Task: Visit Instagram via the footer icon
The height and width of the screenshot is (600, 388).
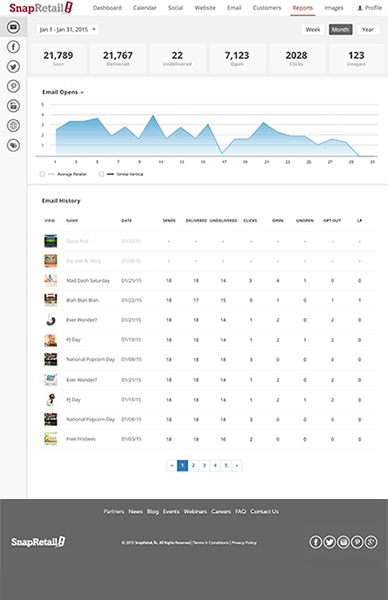Action: click(x=343, y=542)
